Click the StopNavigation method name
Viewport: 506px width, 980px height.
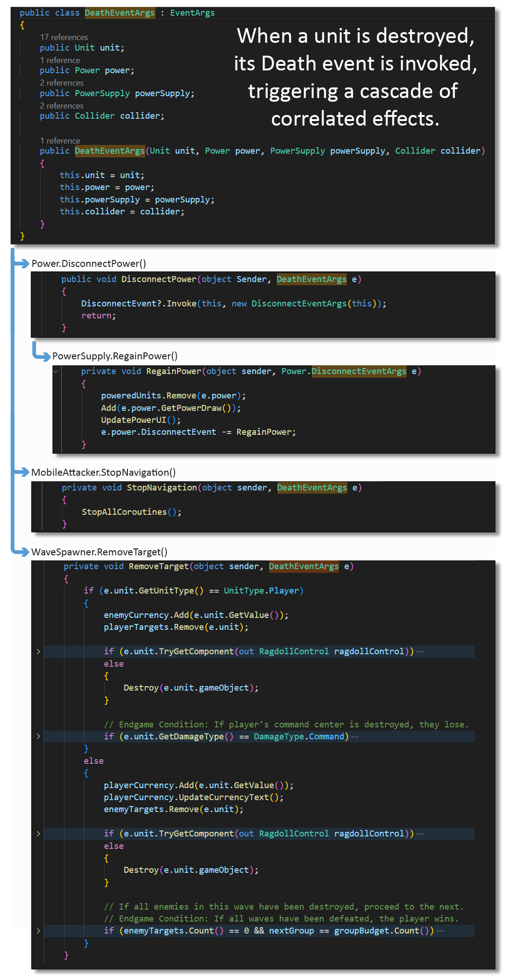(162, 488)
